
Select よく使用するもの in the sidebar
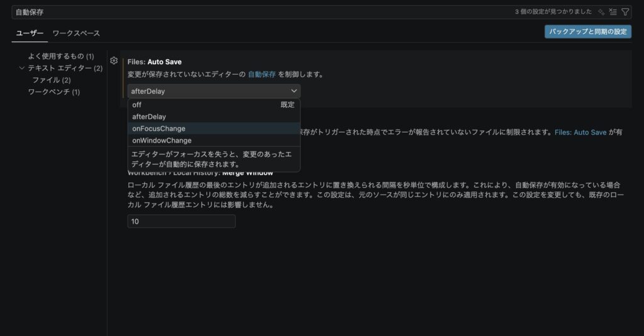60,57
